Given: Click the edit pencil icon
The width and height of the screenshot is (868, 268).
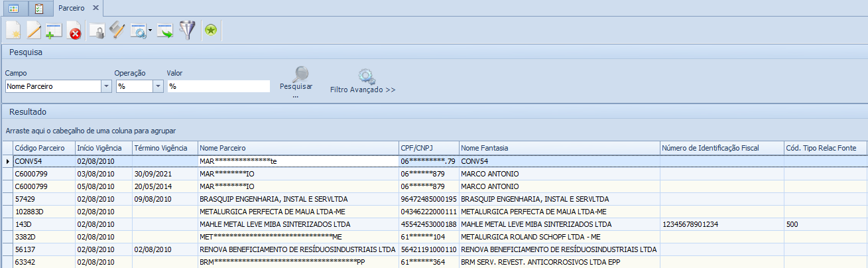Looking at the screenshot, I should click(33, 31).
